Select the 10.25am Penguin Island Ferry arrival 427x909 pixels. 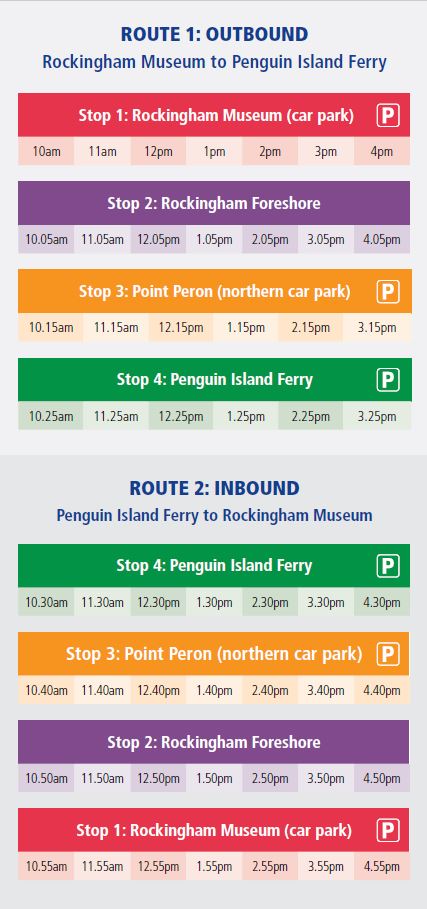click(51, 416)
